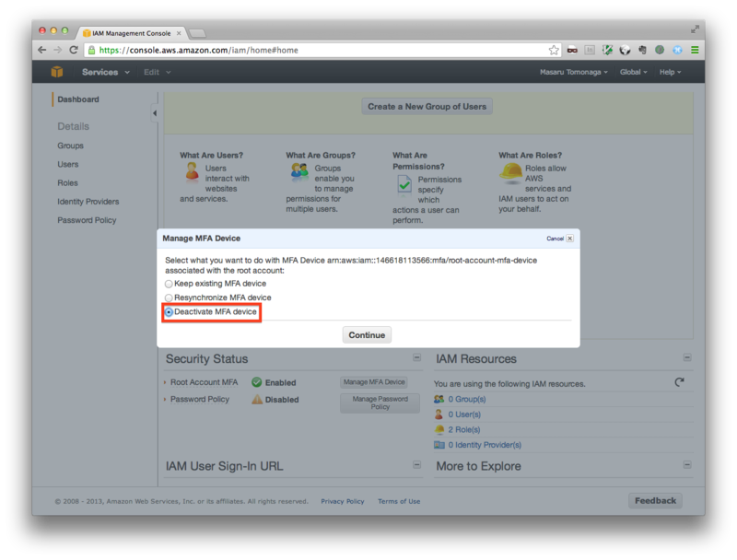Click the green pen extension icon
This screenshot has width=737, height=560.
click(607, 50)
